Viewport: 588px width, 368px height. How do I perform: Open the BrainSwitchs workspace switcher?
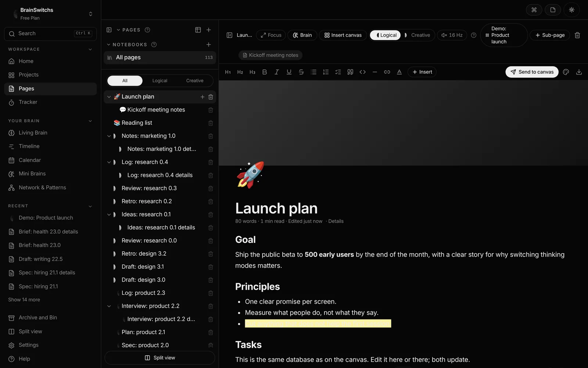click(x=51, y=14)
